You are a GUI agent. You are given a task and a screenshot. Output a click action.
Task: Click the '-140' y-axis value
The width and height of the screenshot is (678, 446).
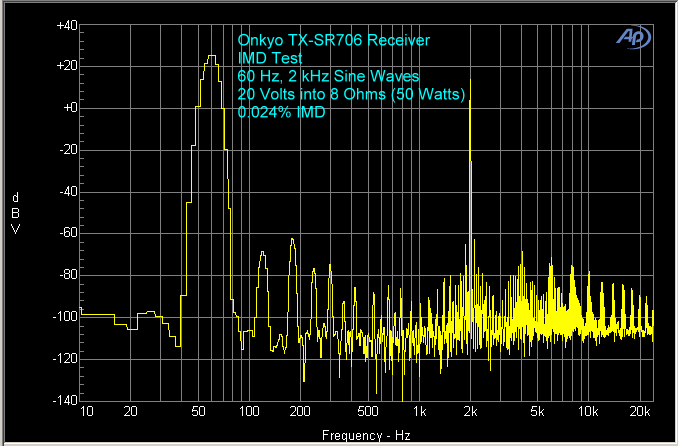[65, 400]
